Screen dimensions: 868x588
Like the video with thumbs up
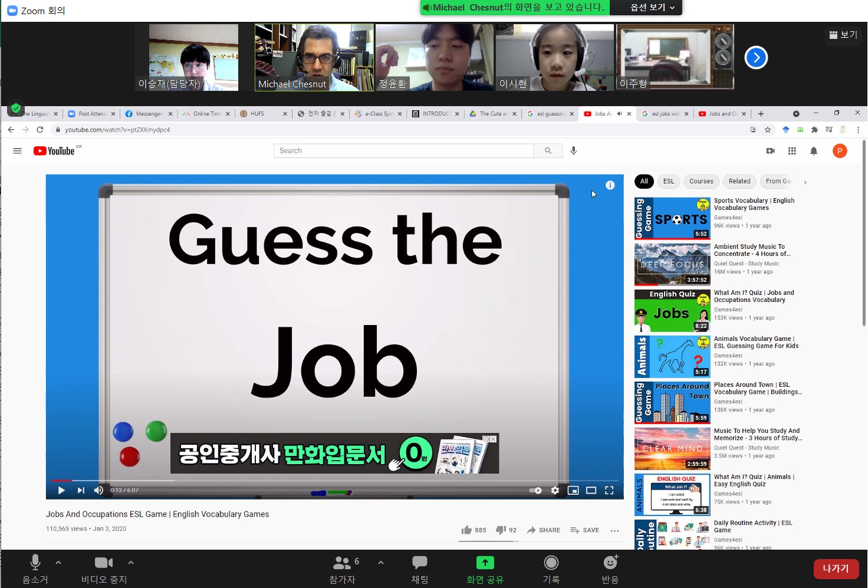pos(467,530)
